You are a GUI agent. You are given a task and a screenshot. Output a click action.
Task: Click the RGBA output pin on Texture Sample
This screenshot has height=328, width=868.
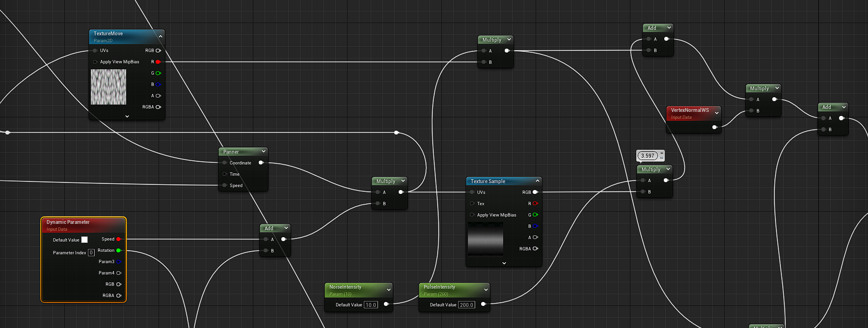pyautogui.click(x=535, y=248)
